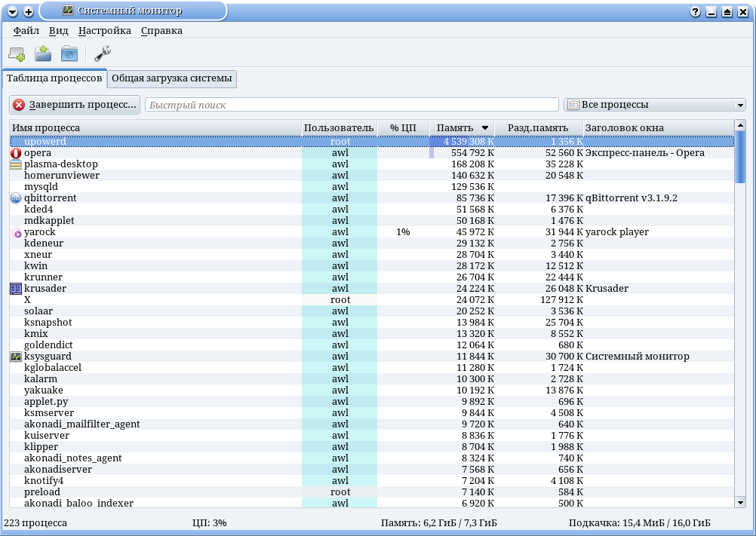Image resolution: width=756 pixels, height=536 pixels.
Task: Select the mysqld process row
Action: tap(372, 187)
